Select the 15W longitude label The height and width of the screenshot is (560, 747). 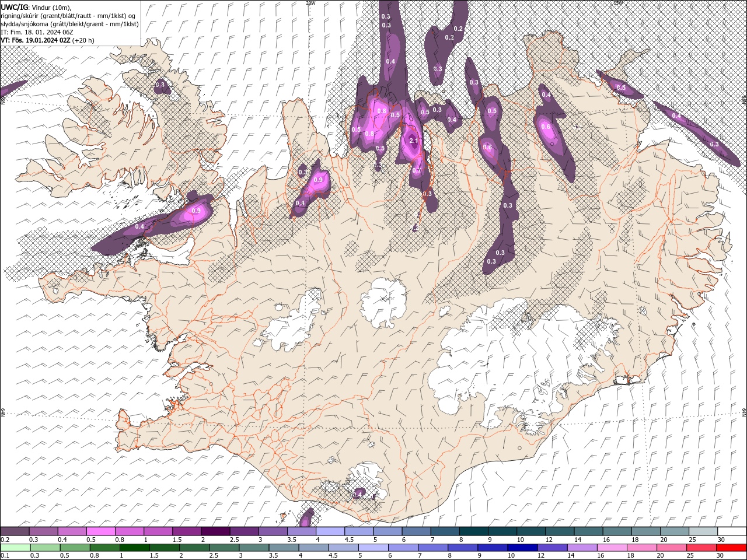point(618,3)
